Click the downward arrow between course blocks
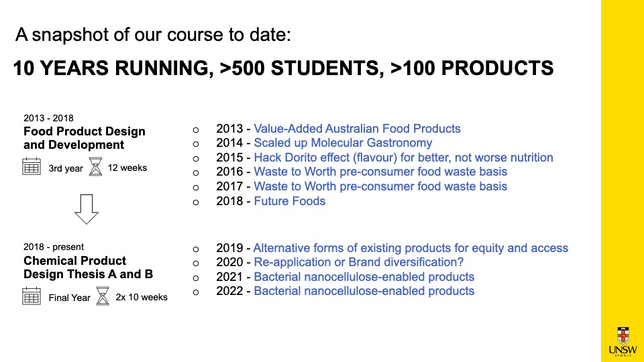 point(87,209)
